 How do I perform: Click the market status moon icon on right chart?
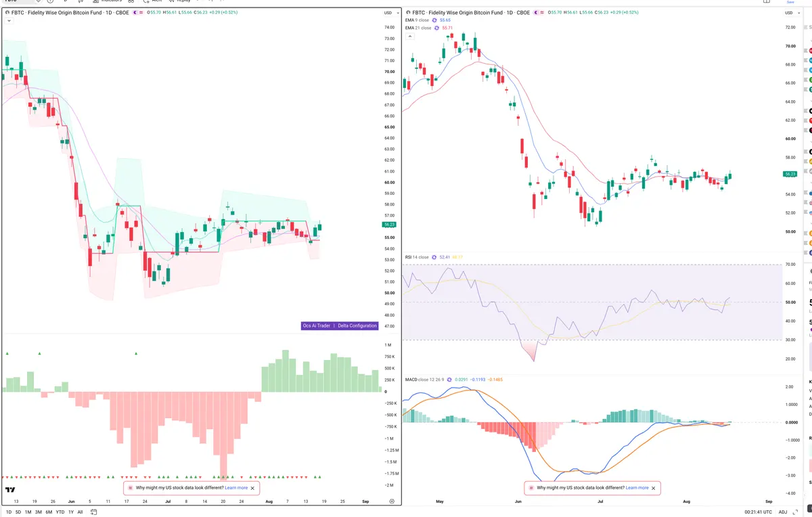coord(535,12)
